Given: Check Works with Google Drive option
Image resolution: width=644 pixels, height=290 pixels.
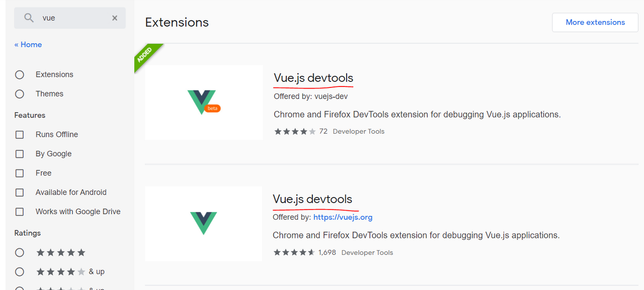Looking at the screenshot, I should [20, 212].
